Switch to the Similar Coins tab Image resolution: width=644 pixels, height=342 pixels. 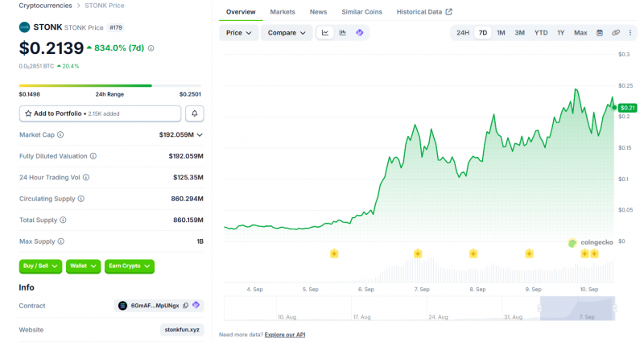(361, 12)
